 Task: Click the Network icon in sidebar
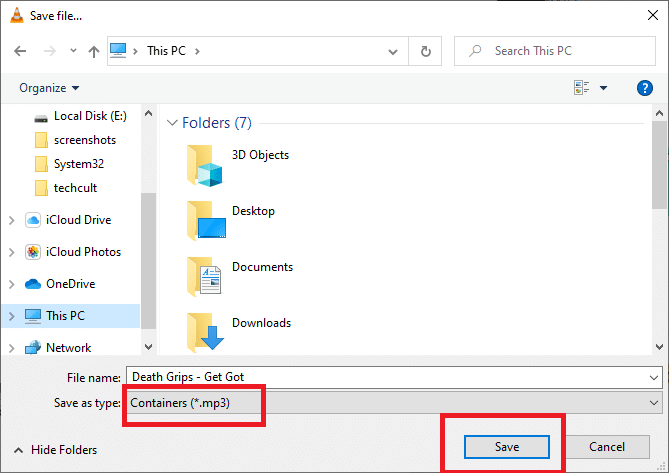33,348
